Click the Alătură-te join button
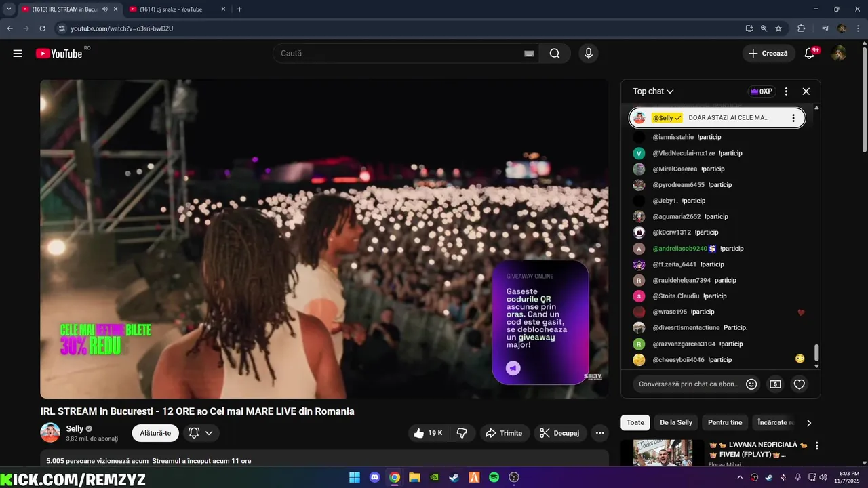Screen dimensions: 868x488 coord(155,433)
